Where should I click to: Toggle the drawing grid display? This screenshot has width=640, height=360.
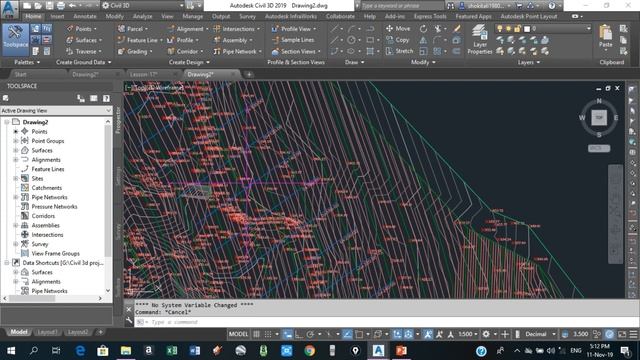tap(256, 334)
